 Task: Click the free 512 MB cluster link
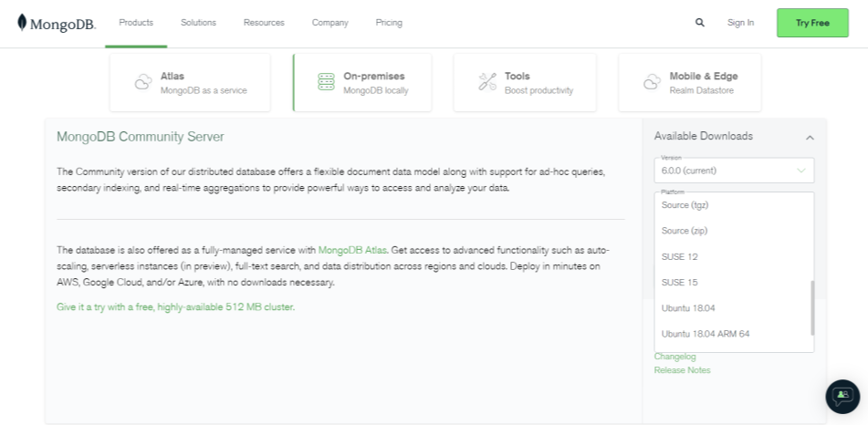(175, 306)
